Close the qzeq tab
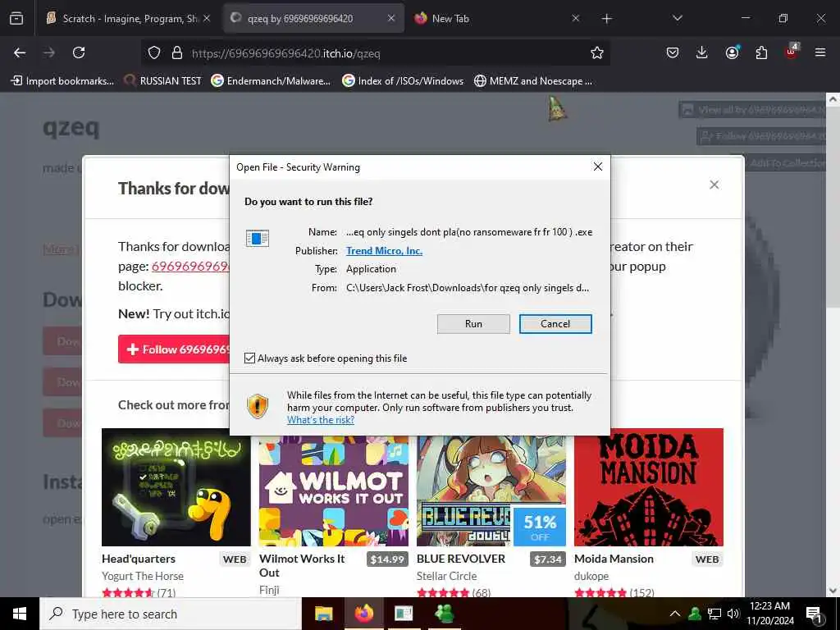840x630 pixels. (x=391, y=18)
